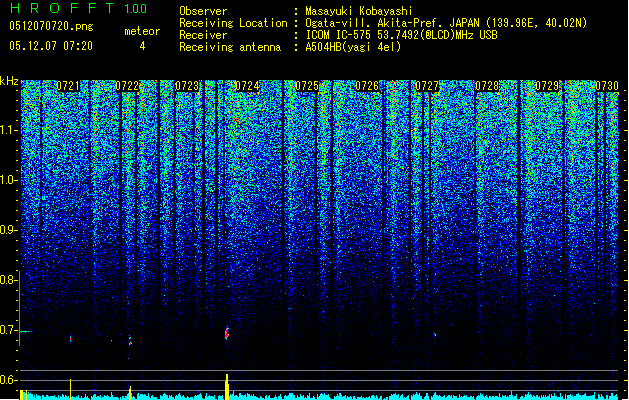The width and height of the screenshot is (629, 400).
Task: Click the meteor echo below the 0721 label
Action: click(71, 339)
